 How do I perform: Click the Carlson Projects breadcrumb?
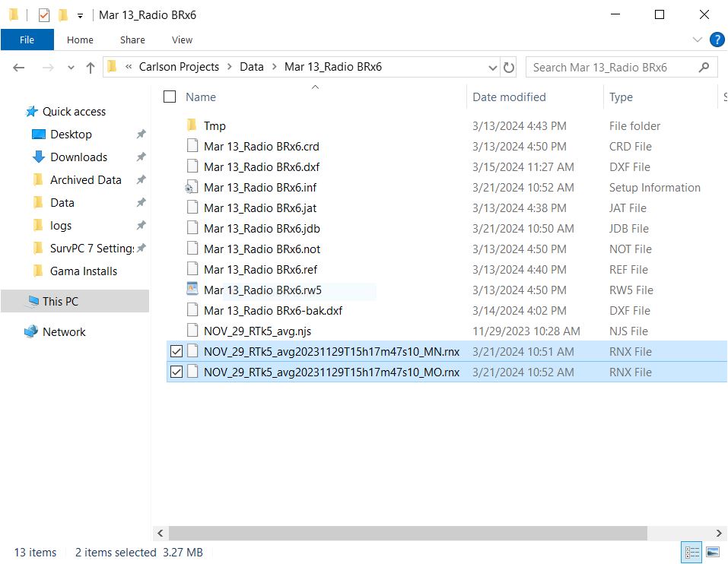[179, 67]
